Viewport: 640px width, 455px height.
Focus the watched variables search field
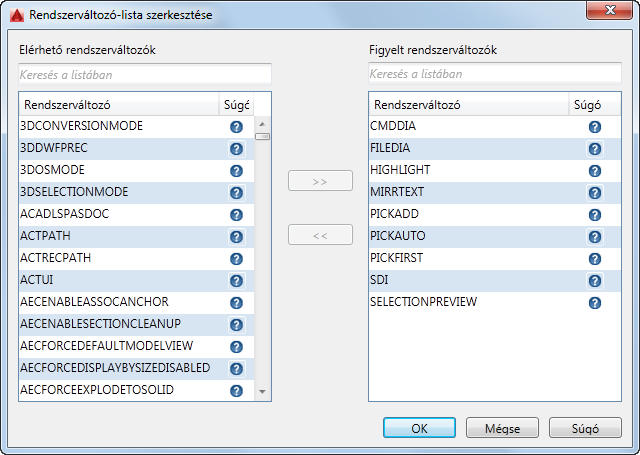point(495,74)
